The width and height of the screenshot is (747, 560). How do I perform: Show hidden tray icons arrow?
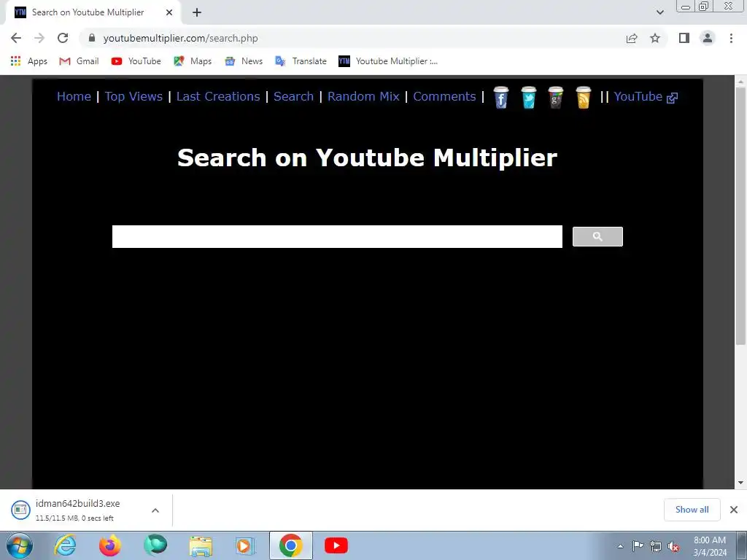[x=620, y=546]
